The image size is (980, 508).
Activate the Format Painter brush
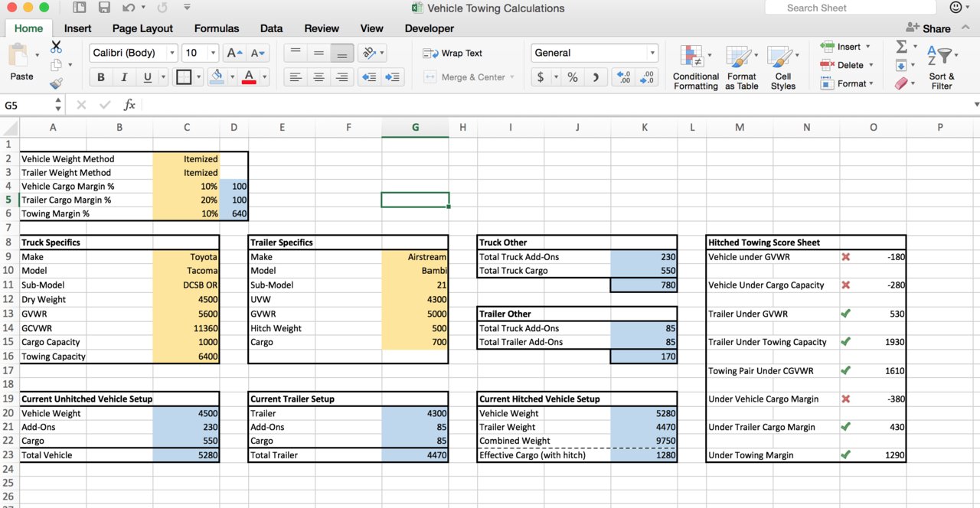coord(56,83)
